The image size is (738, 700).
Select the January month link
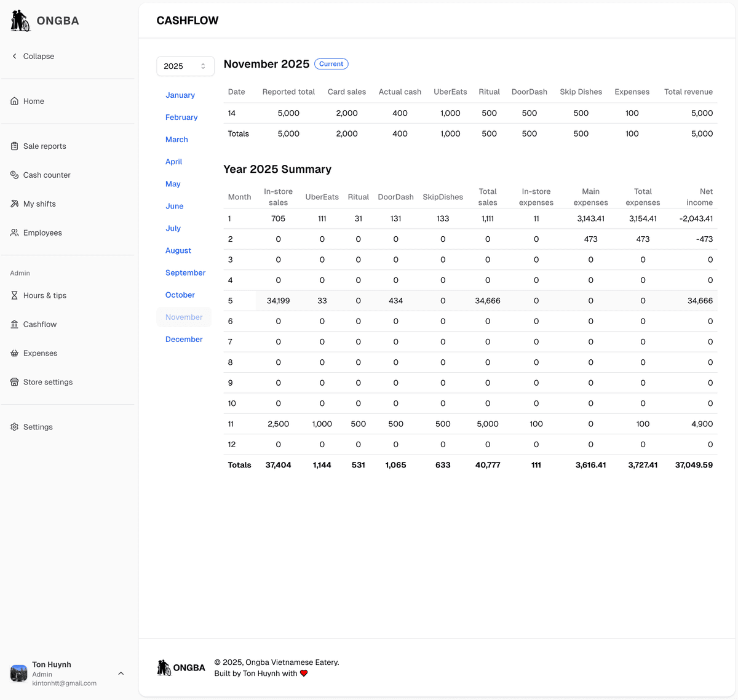point(180,95)
